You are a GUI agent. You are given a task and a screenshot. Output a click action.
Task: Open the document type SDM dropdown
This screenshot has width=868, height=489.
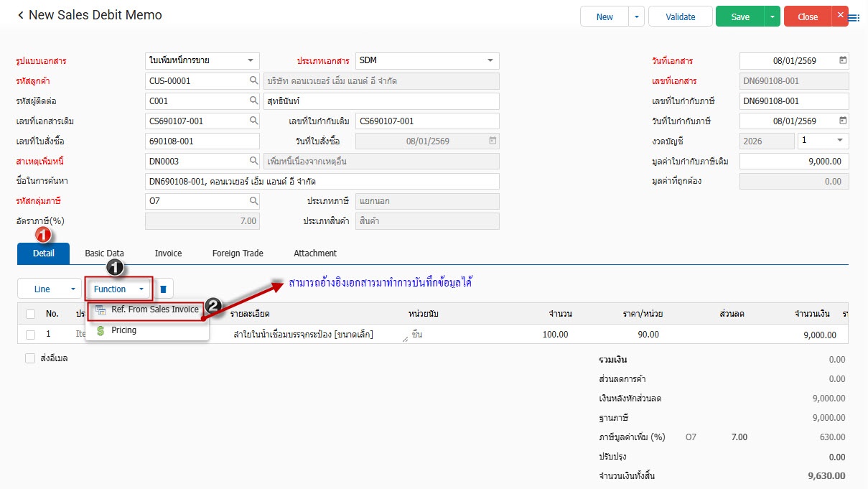pos(490,61)
